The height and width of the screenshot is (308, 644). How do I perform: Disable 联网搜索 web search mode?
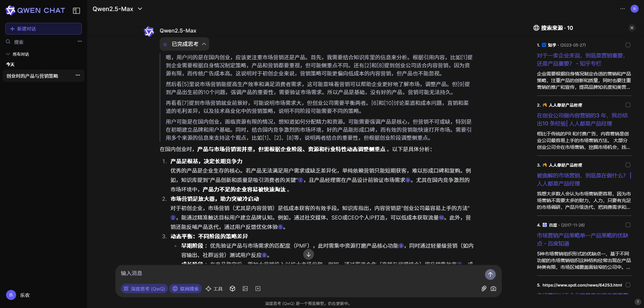(185, 289)
